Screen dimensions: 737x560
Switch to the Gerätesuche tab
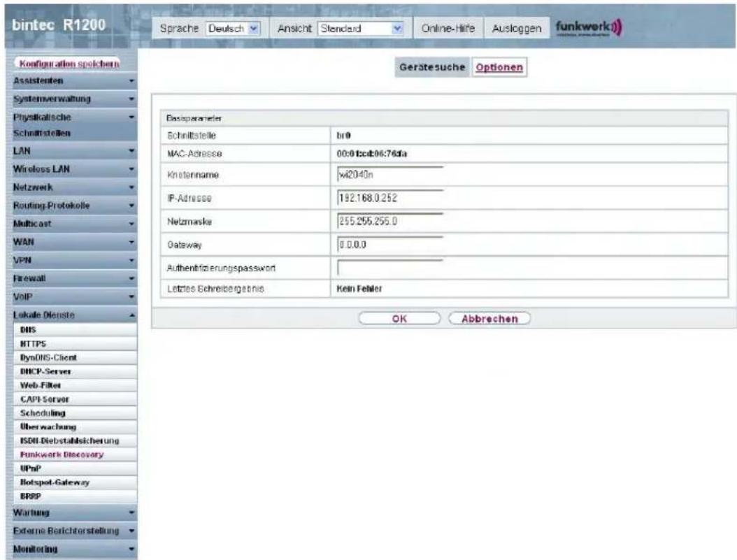pos(432,67)
